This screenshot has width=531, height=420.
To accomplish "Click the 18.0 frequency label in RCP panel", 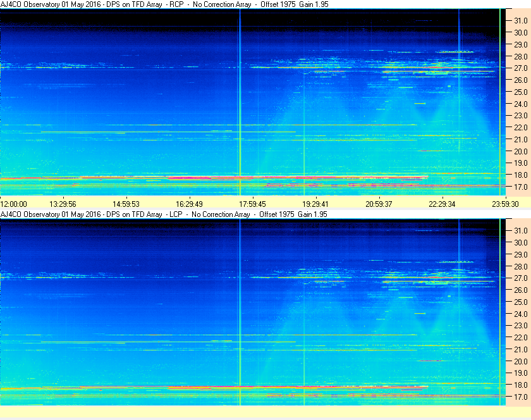I will pos(521,175).
